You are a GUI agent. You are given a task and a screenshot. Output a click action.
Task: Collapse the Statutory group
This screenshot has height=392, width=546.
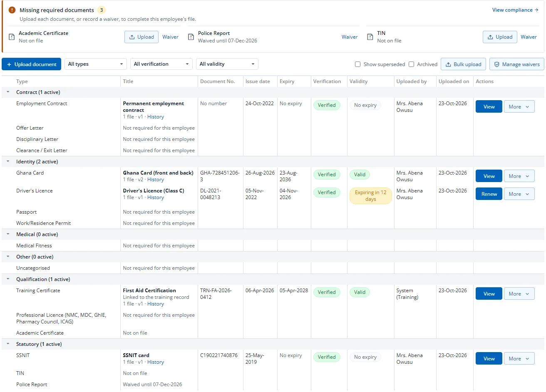(x=8, y=344)
